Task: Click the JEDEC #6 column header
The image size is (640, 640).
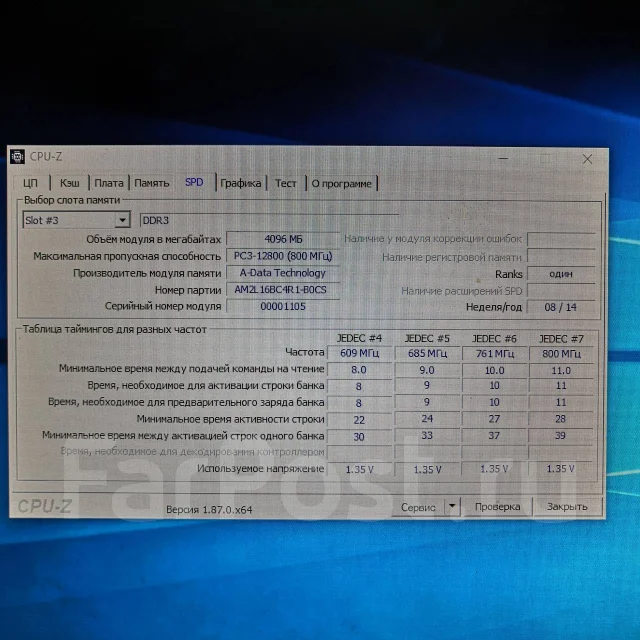Action: pos(494,339)
